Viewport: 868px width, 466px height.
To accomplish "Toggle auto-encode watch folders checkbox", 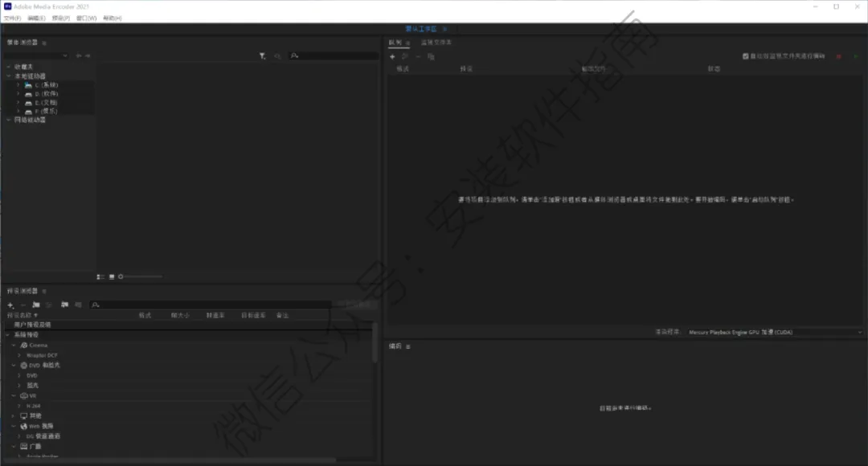I will (x=745, y=56).
